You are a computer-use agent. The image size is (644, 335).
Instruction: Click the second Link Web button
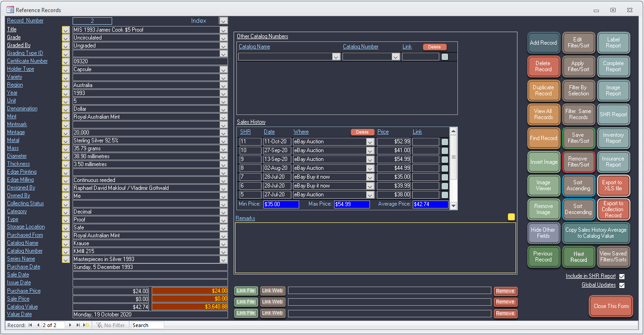click(x=272, y=302)
